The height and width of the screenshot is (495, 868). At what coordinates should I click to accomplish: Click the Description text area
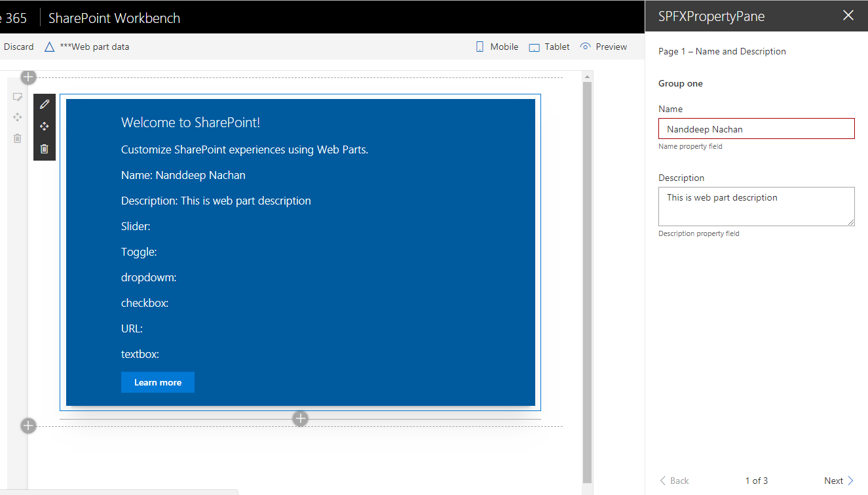click(x=756, y=207)
